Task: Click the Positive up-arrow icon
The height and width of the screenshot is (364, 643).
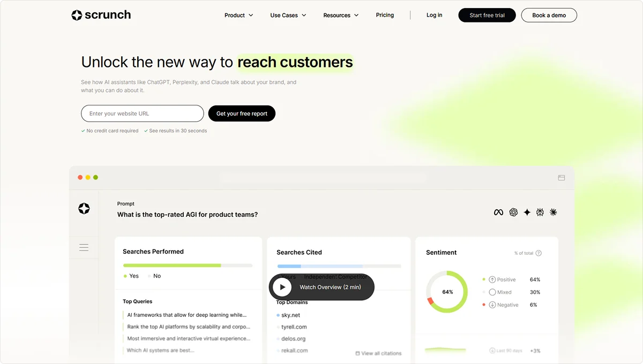Action: 492,279
